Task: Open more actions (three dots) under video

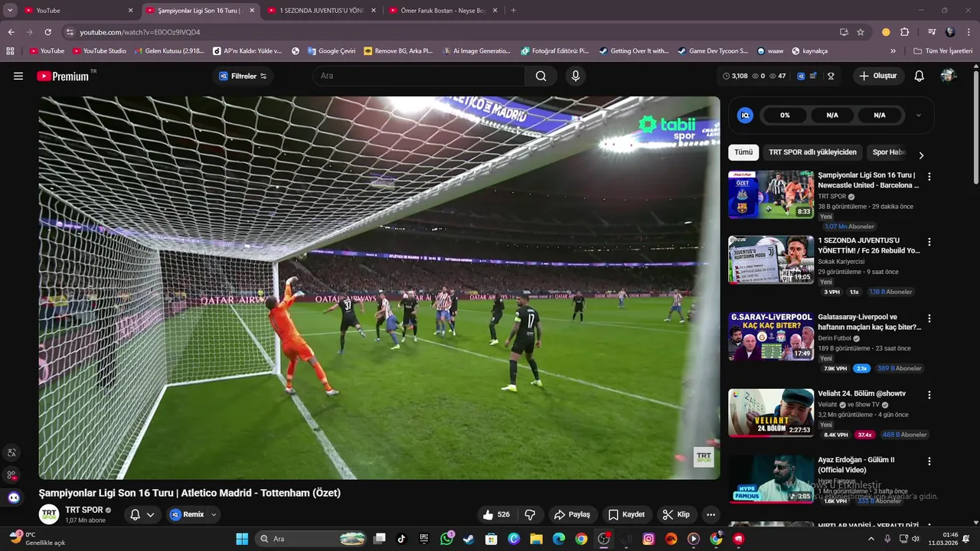Action: click(x=711, y=514)
